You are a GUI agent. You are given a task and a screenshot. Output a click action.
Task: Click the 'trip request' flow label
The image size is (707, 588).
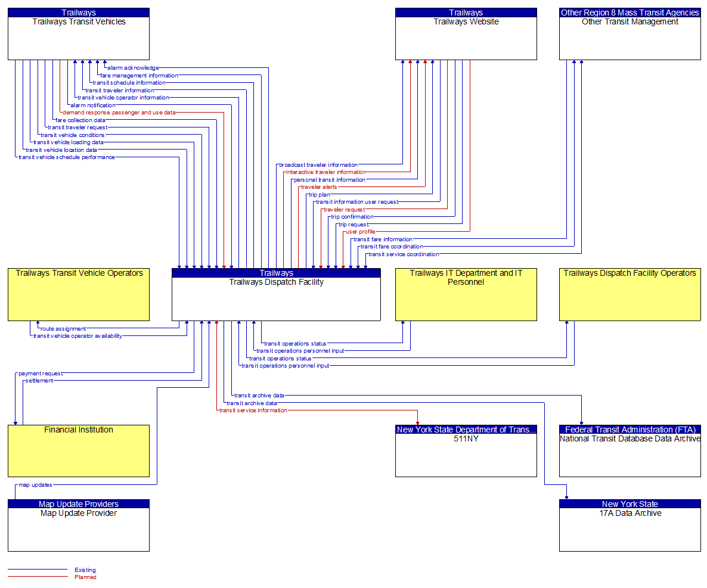pos(353,225)
